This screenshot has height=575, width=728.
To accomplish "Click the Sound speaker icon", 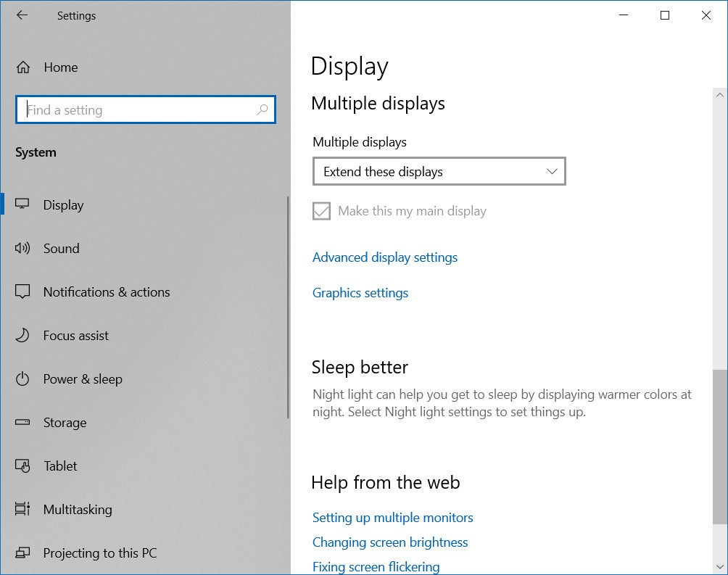I will click(22, 249).
